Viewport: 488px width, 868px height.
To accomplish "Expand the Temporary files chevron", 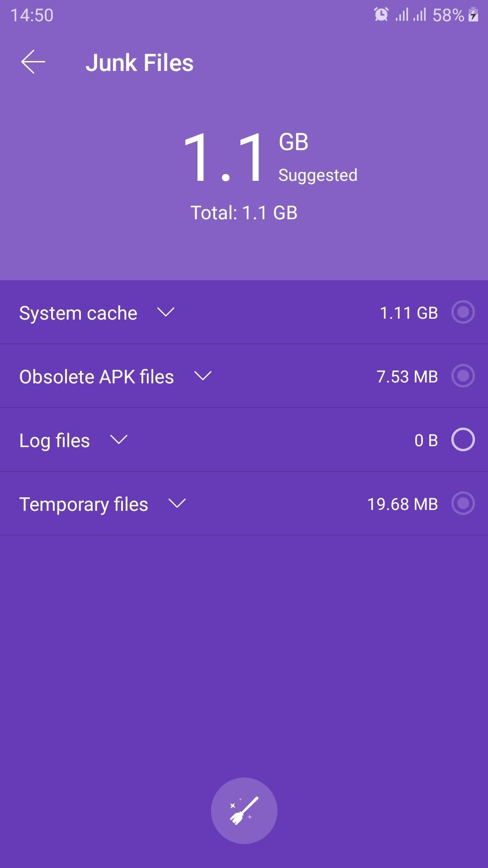I will coord(177,503).
